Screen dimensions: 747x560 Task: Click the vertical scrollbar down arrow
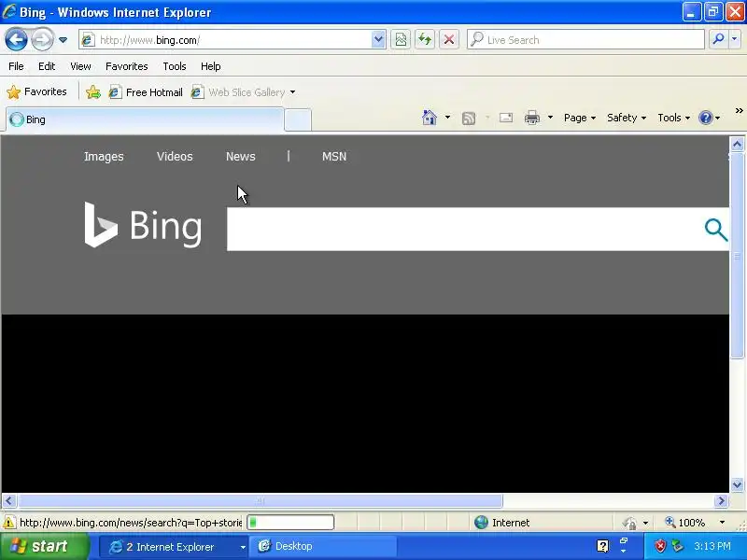coord(737,484)
